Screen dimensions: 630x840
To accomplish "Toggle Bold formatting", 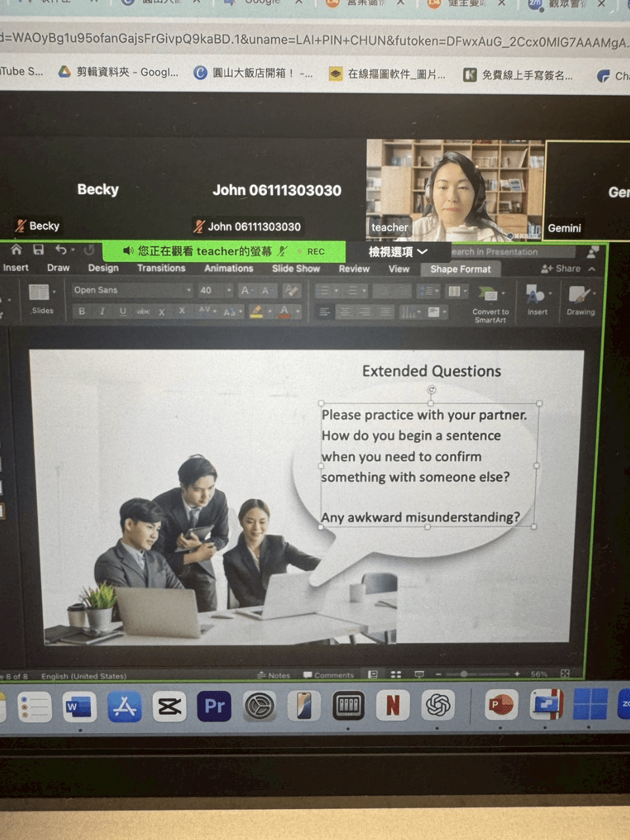I will pos(82,311).
